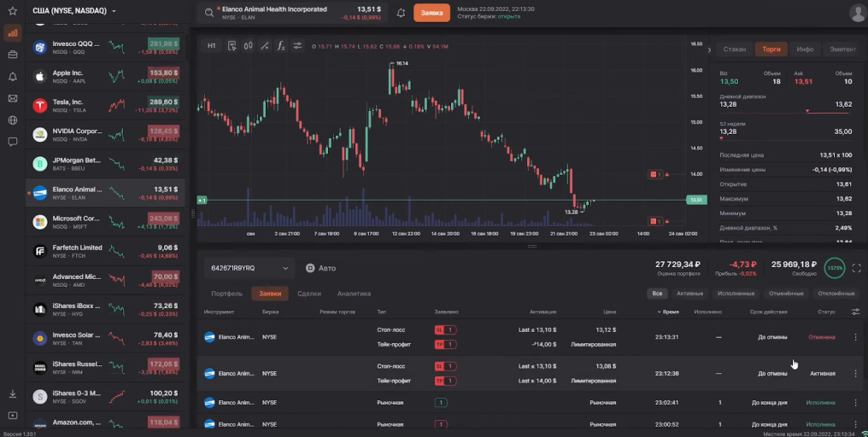Image resolution: width=868 pixels, height=437 pixels.
Task: Open США (NYSE, NASDAQ) market dropdown
Action: point(74,10)
